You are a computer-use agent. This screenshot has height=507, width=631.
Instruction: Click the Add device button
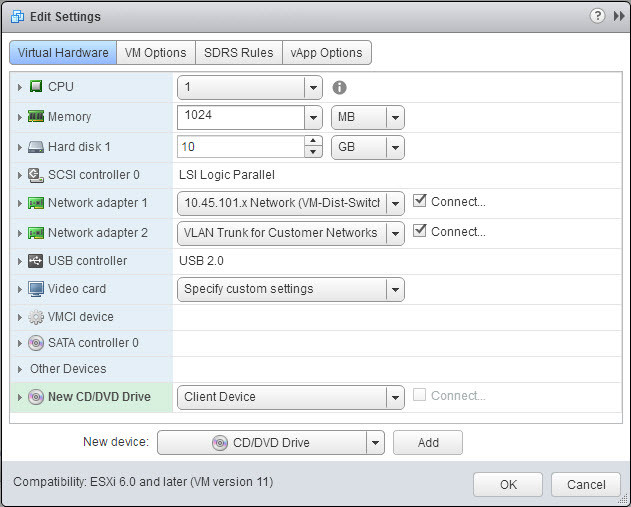tap(427, 443)
